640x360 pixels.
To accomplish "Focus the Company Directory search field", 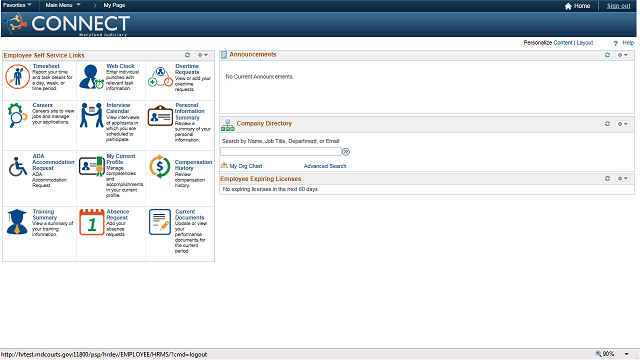I will click(281, 152).
